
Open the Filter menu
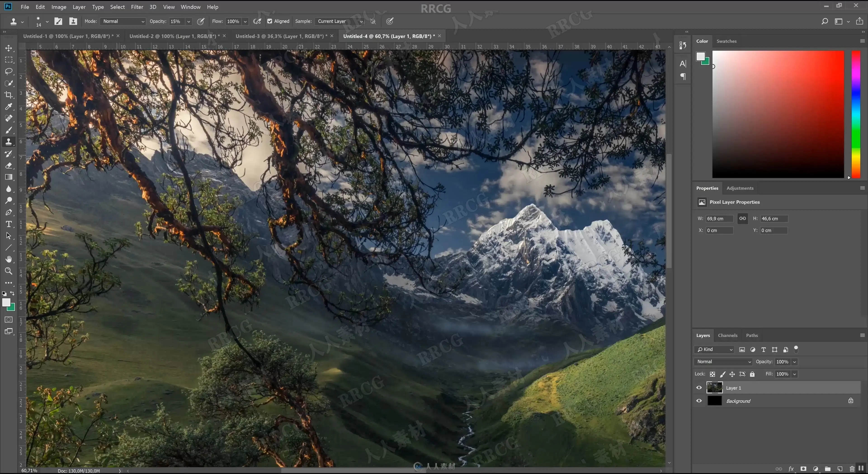137,7
